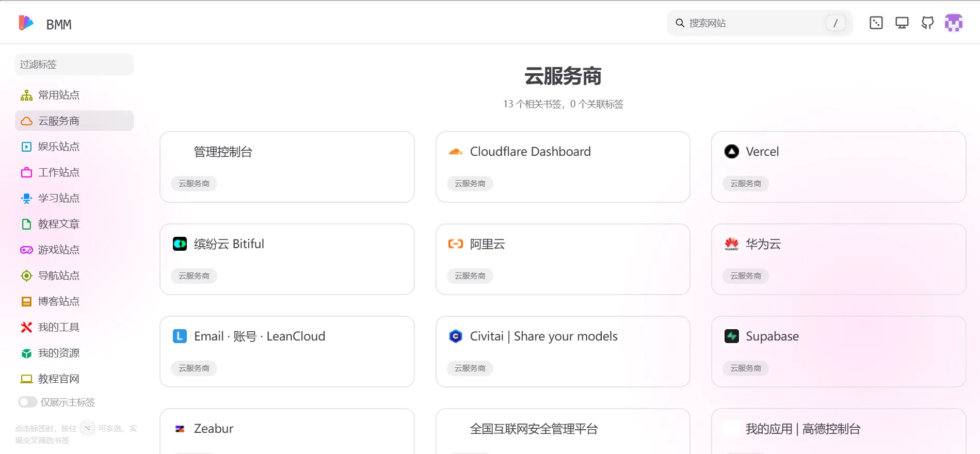
Task: Select the 导航站点 tag label
Action: click(59, 275)
